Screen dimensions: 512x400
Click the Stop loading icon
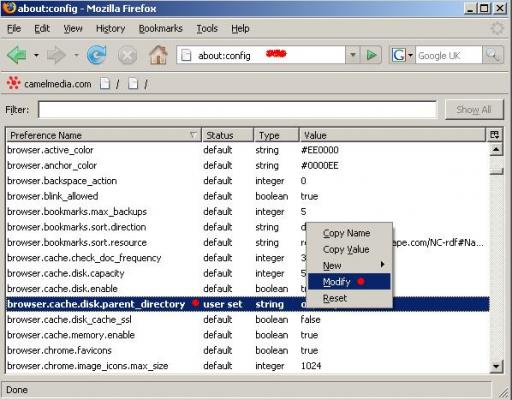coord(127,55)
